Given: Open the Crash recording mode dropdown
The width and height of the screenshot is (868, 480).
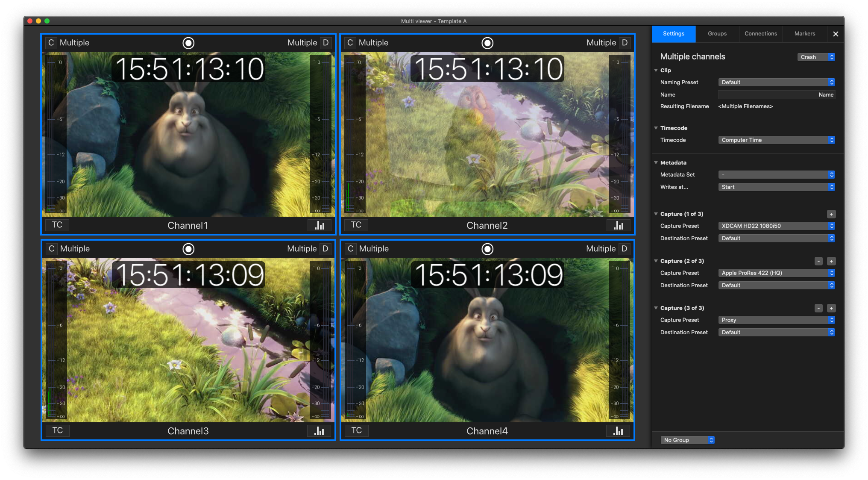Looking at the screenshot, I should click(816, 57).
